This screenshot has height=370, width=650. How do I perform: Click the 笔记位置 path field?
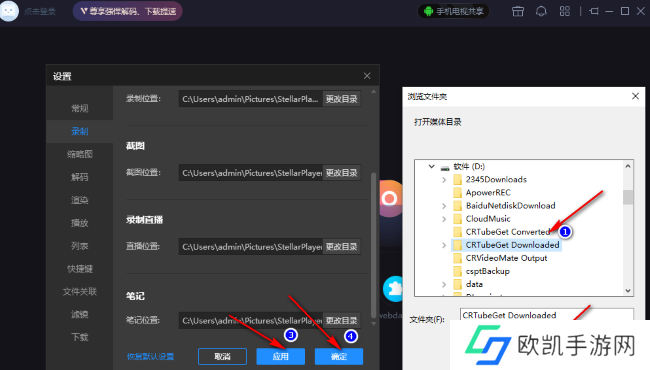[x=251, y=320]
